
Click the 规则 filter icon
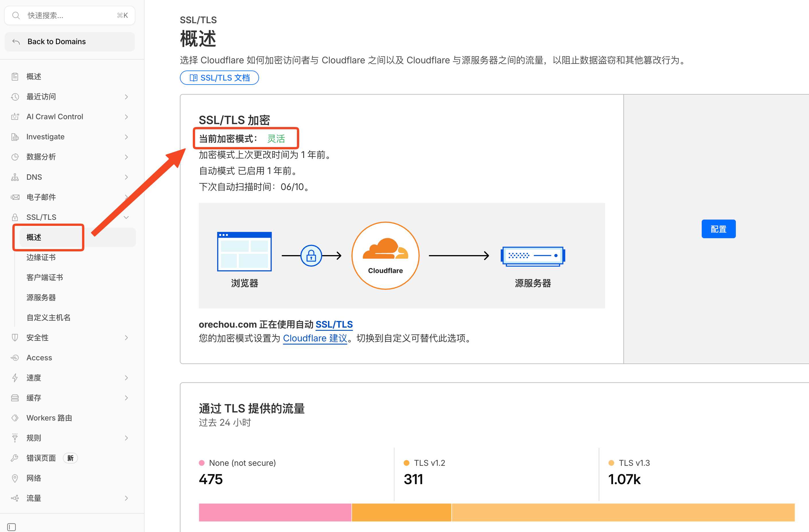(x=15, y=438)
